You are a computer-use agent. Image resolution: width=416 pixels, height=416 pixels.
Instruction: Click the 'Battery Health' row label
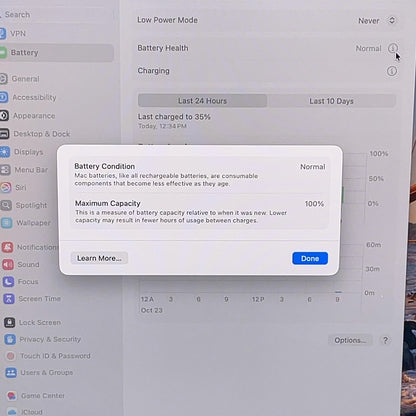[163, 48]
